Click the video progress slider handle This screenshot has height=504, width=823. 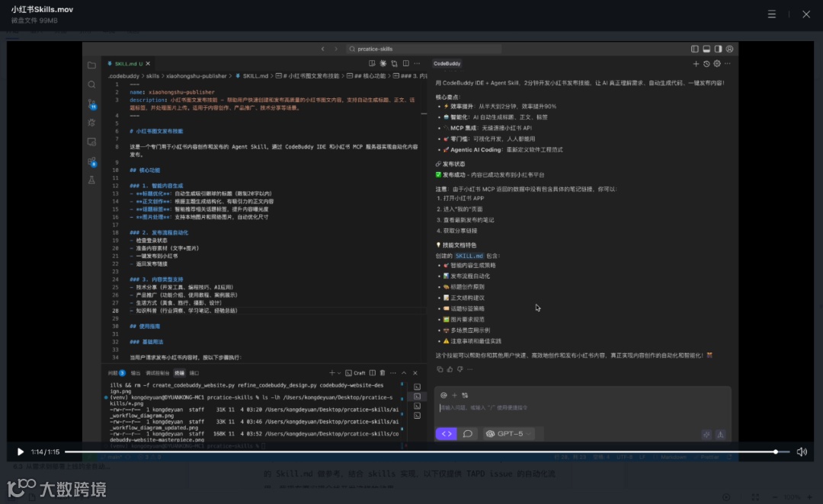(775, 451)
